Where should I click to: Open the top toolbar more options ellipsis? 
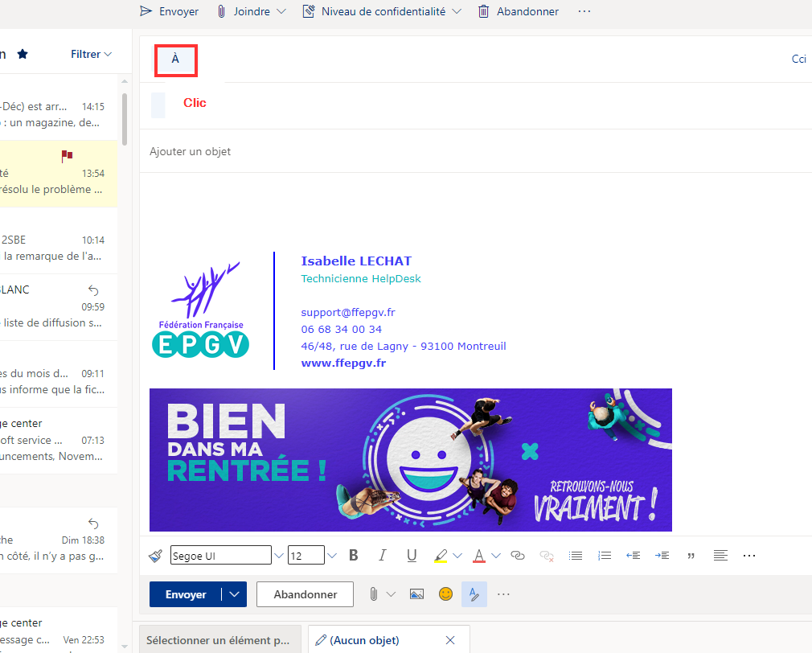pos(584,11)
